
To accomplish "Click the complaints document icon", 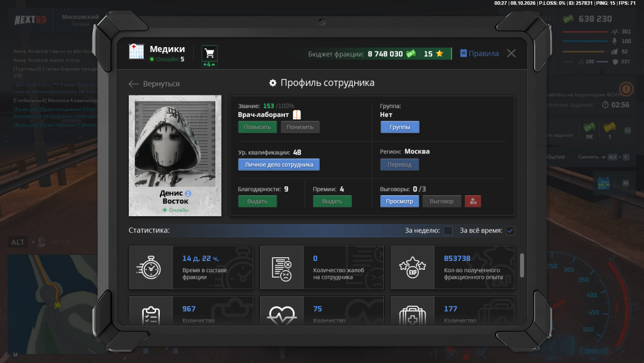I will 281,269.
